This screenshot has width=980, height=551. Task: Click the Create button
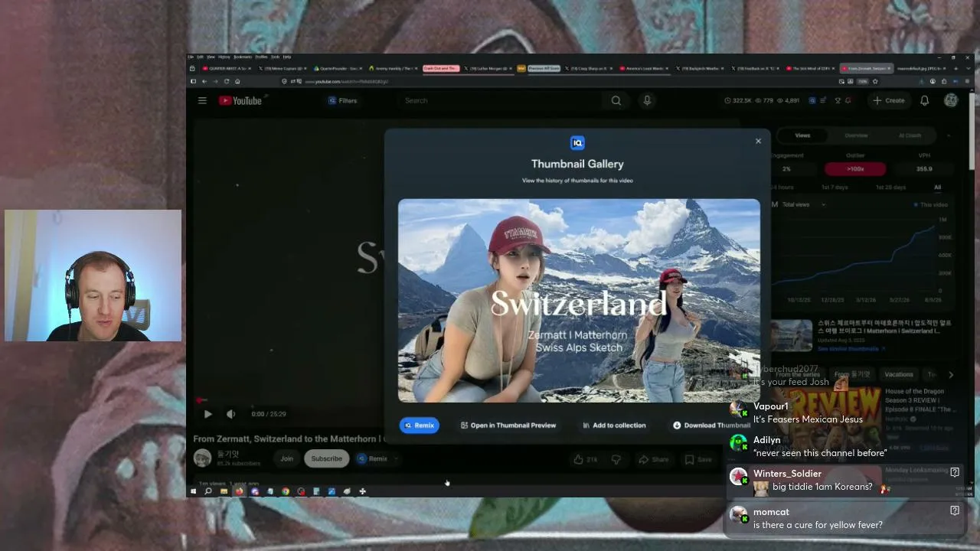[889, 100]
